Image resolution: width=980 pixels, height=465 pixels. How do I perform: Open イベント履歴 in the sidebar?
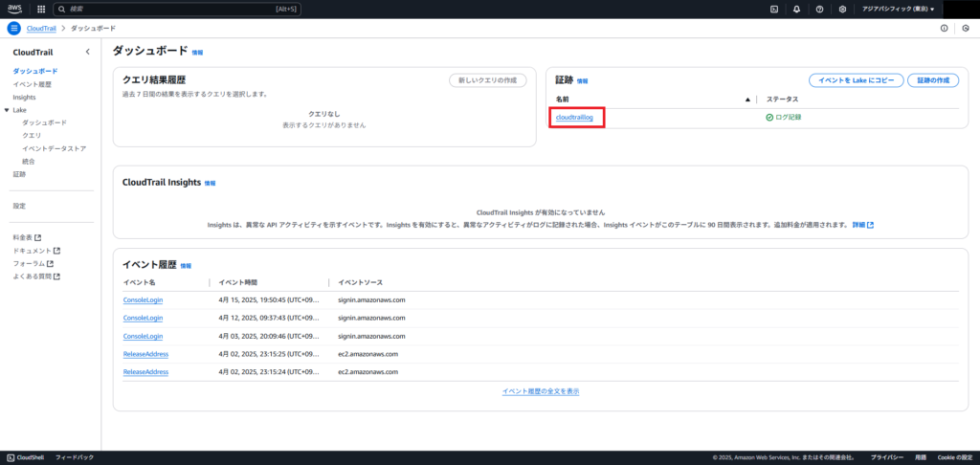tap(32, 84)
